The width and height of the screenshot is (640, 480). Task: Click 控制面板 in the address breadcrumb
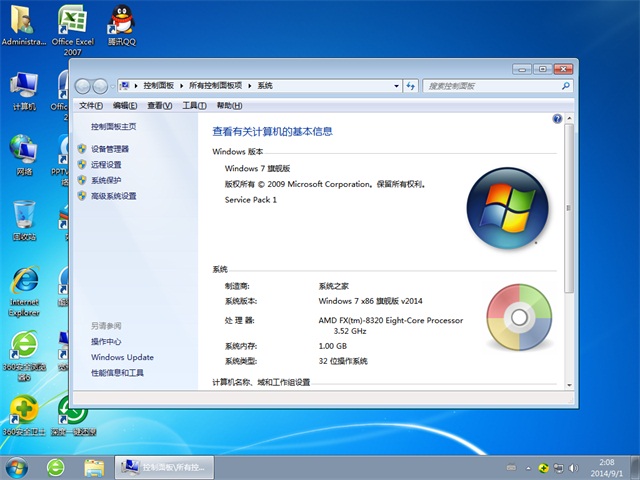click(158, 86)
